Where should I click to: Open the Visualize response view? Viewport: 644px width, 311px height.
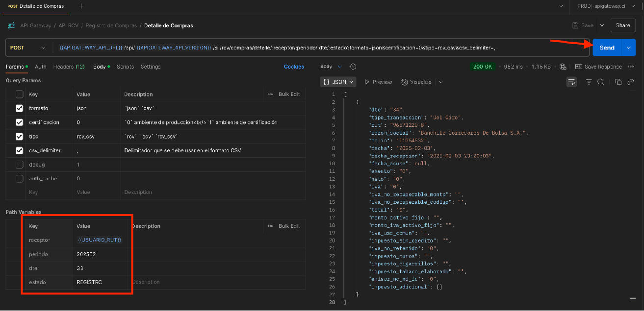click(416, 82)
